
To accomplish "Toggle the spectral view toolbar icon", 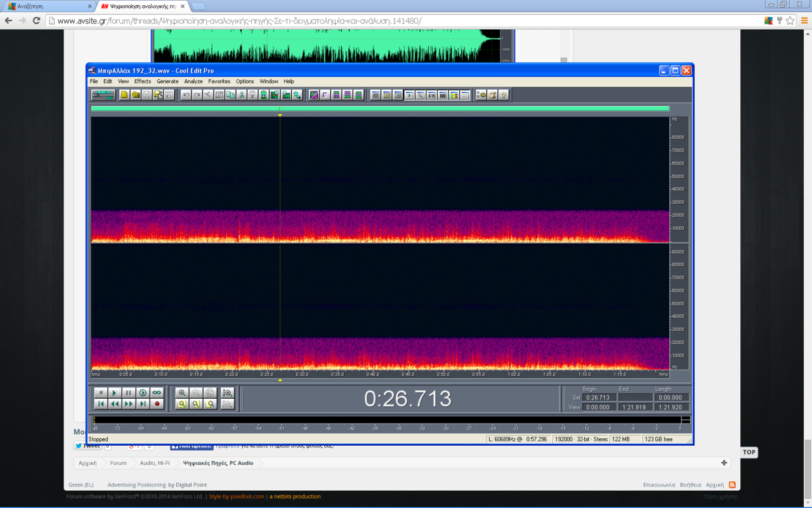I will click(x=313, y=95).
